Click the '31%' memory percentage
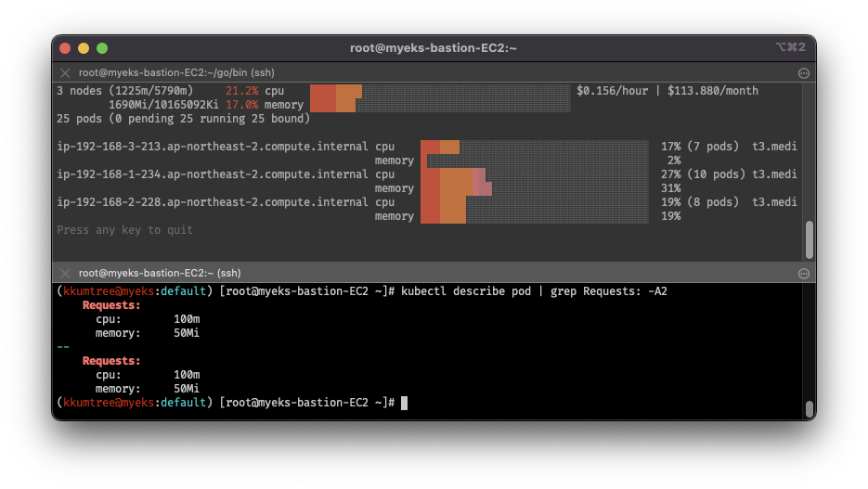The height and width of the screenshot is (489, 868). tap(671, 188)
